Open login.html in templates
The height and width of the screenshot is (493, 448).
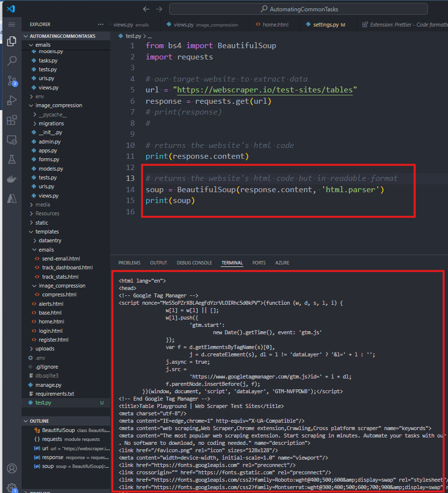tap(66, 331)
